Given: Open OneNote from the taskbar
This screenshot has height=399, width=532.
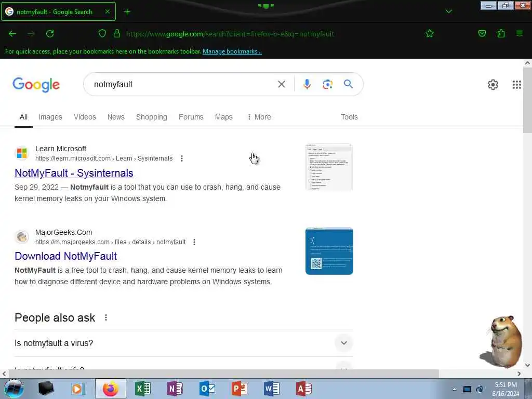Looking at the screenshot, I should coord(175,389).
